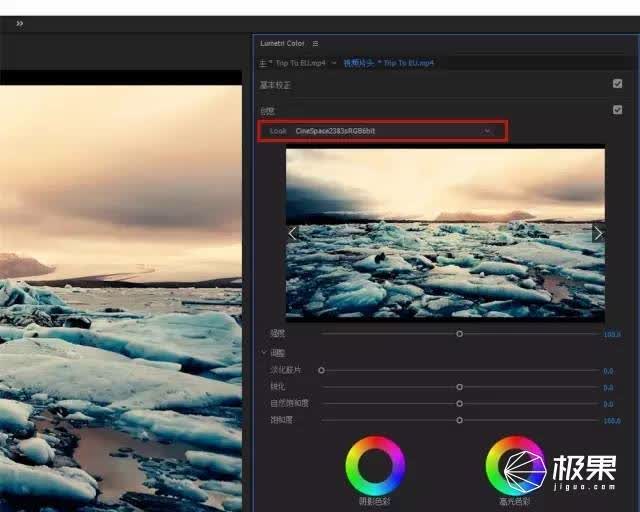Click the Faded Film slider handle
Screen dimensions: 640x512
(322, 370)
